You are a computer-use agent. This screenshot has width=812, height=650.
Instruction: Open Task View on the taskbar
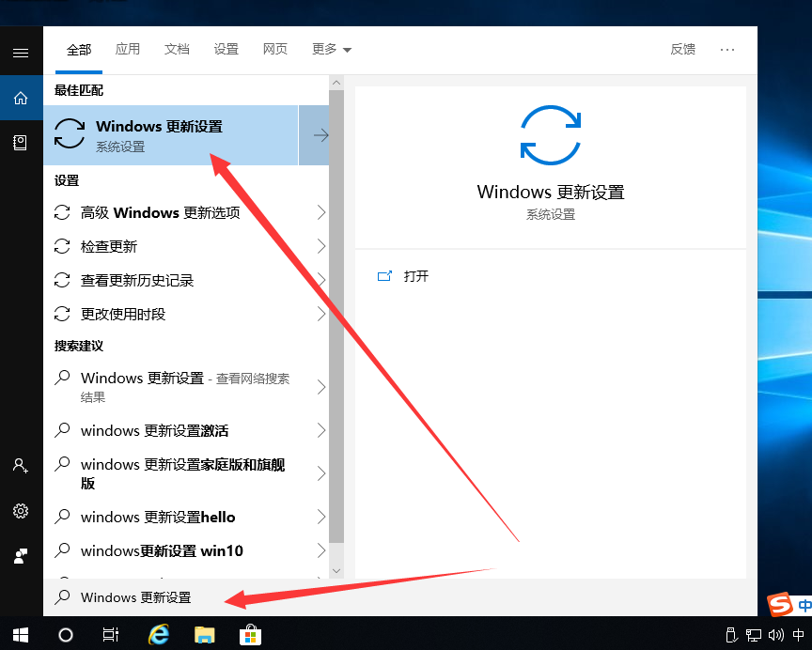click(x=110, y=635)
